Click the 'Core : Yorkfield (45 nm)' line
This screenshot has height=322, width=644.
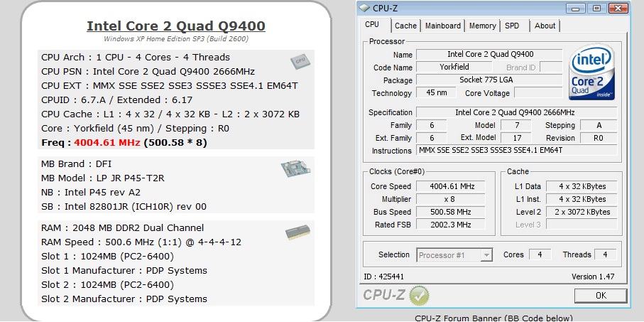(135, 129)
